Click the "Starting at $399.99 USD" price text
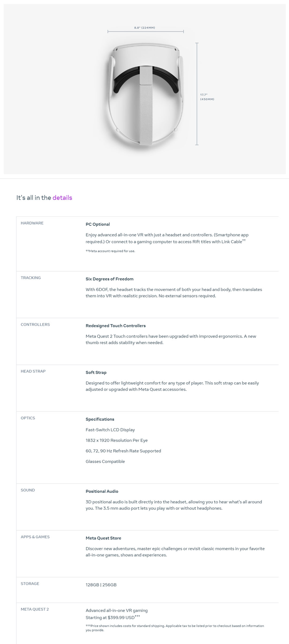Image resolution: width=289 pixels, height=644 pixels. click(110, 617)
